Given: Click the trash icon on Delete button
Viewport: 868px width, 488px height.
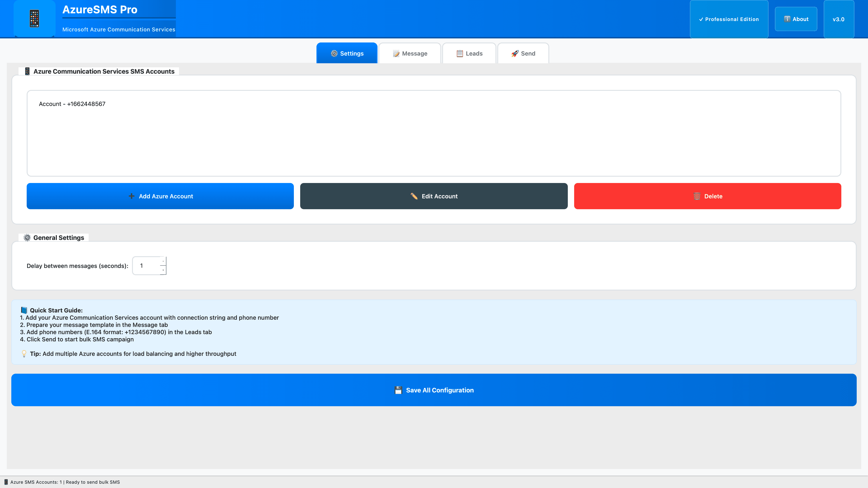Looking at the screenshot, I should point(697,196).
